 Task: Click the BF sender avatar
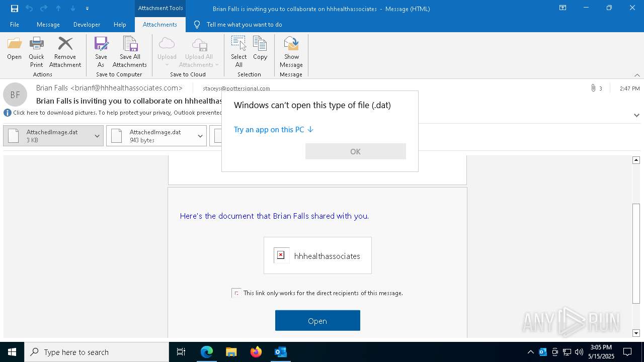point(15,95)
